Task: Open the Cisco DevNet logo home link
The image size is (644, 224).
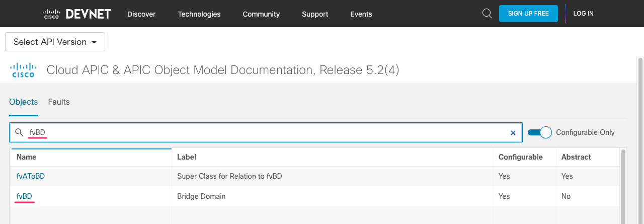Action: coord(76,14)
